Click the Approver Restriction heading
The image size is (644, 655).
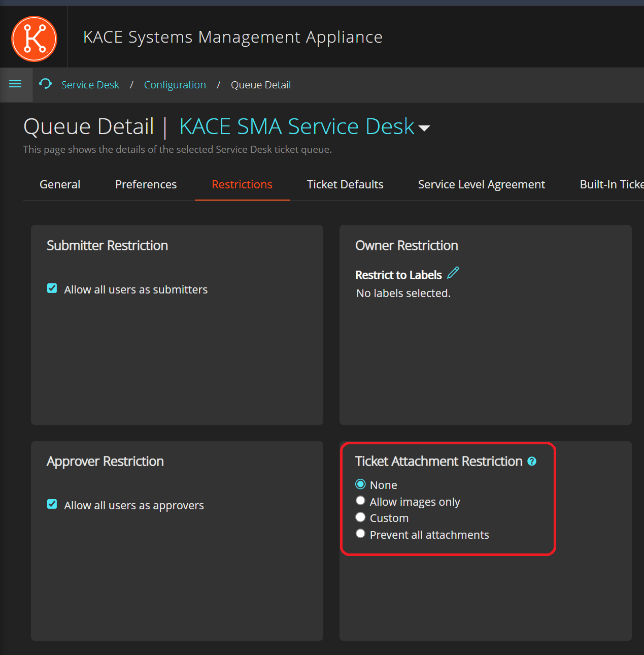point(105,462)
